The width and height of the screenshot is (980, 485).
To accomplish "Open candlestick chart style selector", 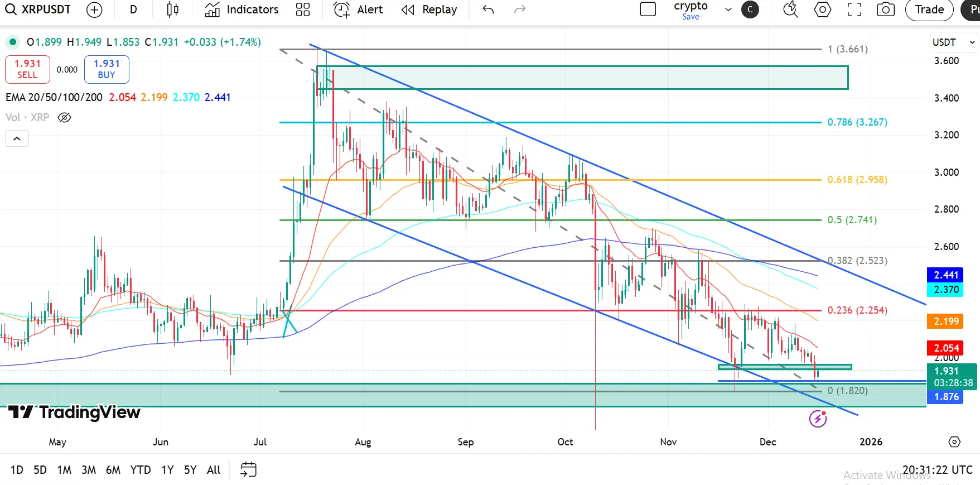I will point(173,9).
